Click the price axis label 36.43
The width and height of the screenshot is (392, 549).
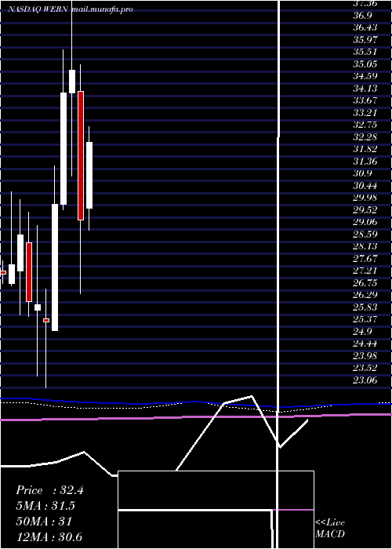coord(365,27)
